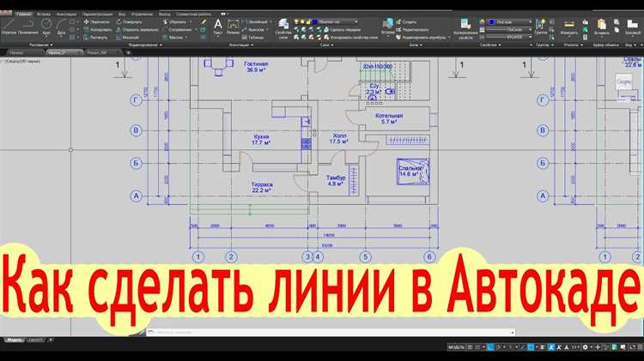Viewport: 644px width, 361px height.
Task: Open Свойства слоя layer properties
Action: 283,28
